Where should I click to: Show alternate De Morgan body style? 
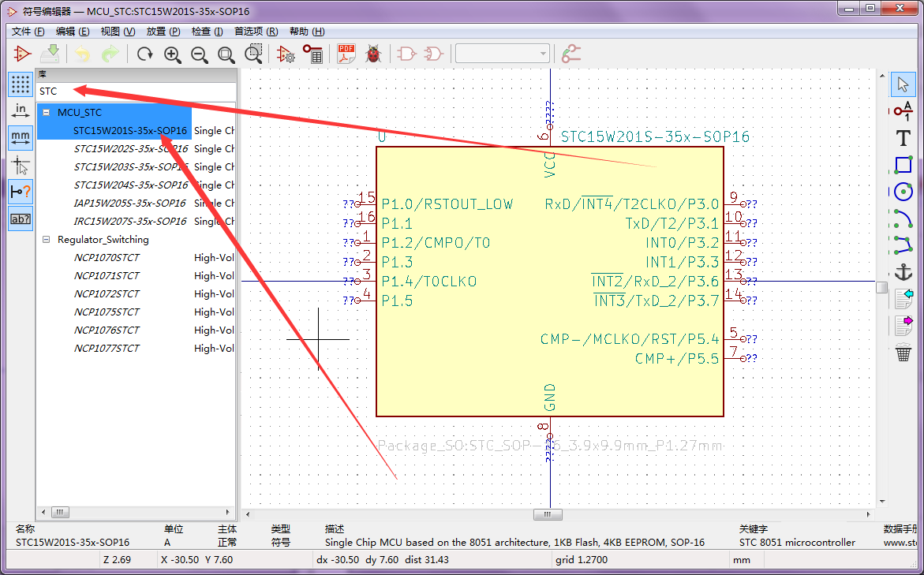[x=434, y=54]
